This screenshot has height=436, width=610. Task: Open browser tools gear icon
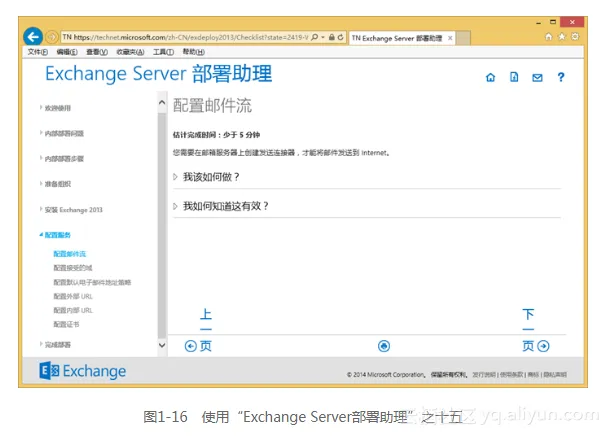point(575,37)
